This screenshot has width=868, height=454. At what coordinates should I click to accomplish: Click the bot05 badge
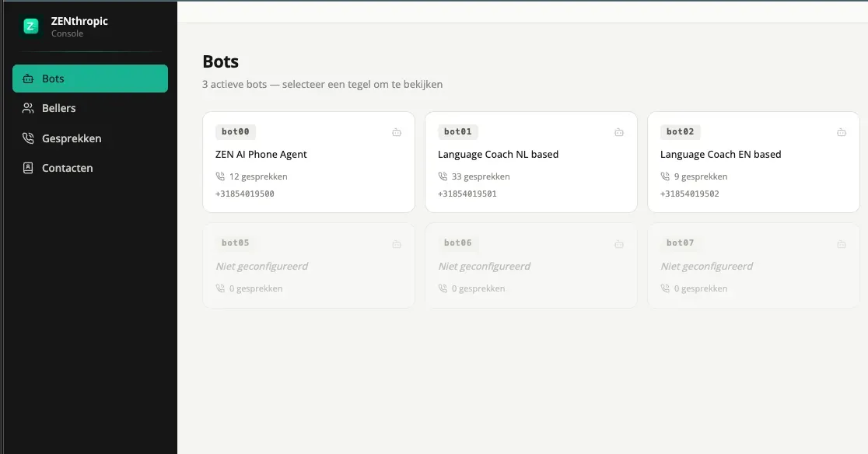235,243
